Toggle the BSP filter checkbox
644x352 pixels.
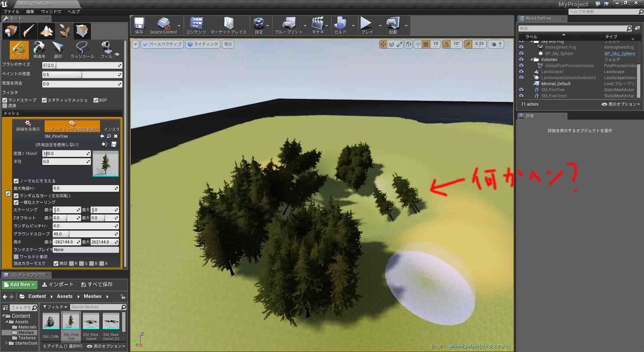tap(96, 100)
